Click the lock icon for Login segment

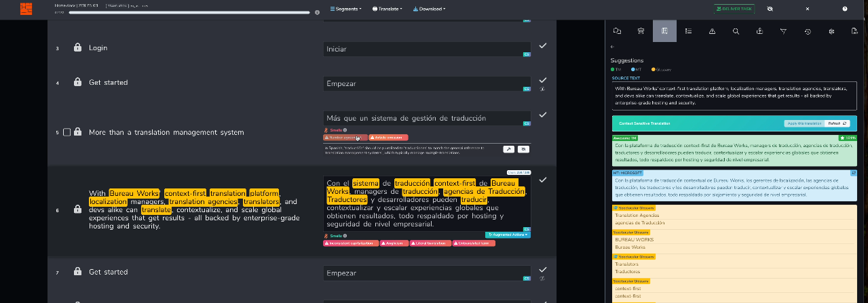pos(77,47)
